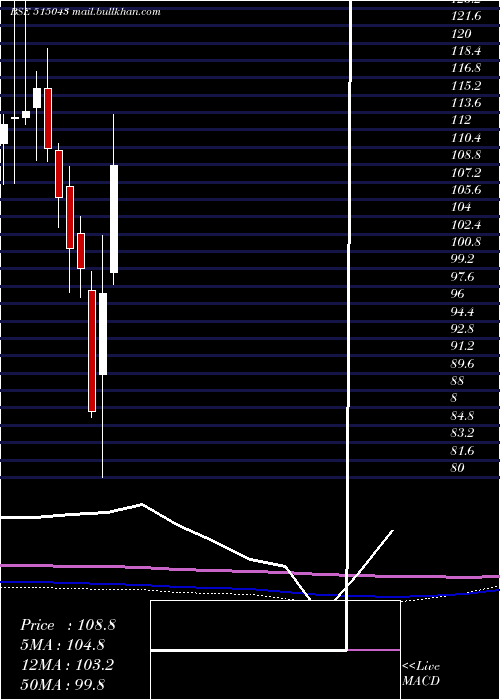This screenshot has width=500, height=700.
Task: Click the 80 price axis label
Action: click(x=458, y=468)
